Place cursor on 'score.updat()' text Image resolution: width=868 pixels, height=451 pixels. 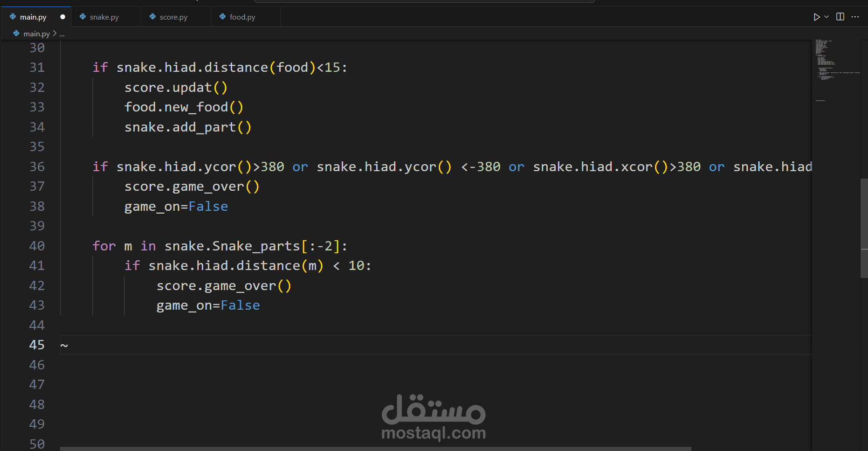[176, 88]
